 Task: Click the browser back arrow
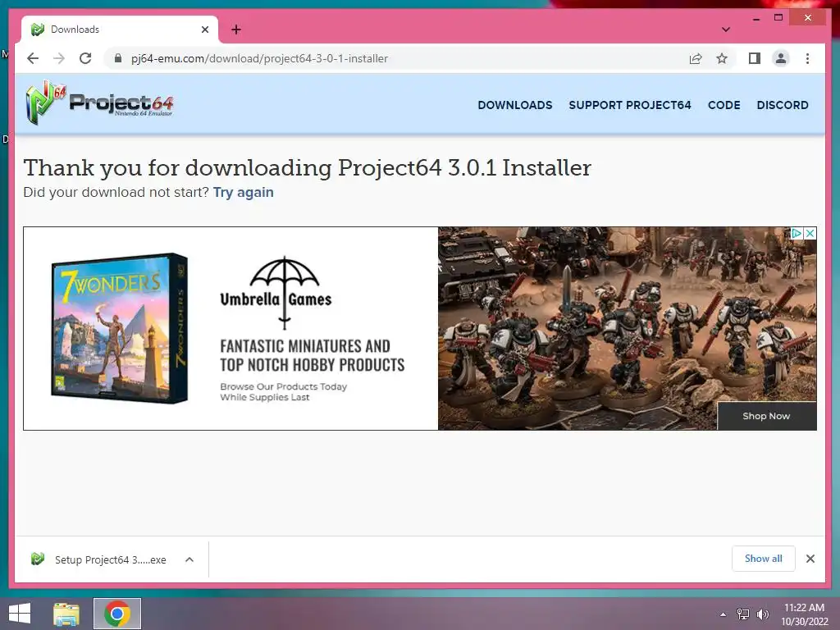(33, 58)
